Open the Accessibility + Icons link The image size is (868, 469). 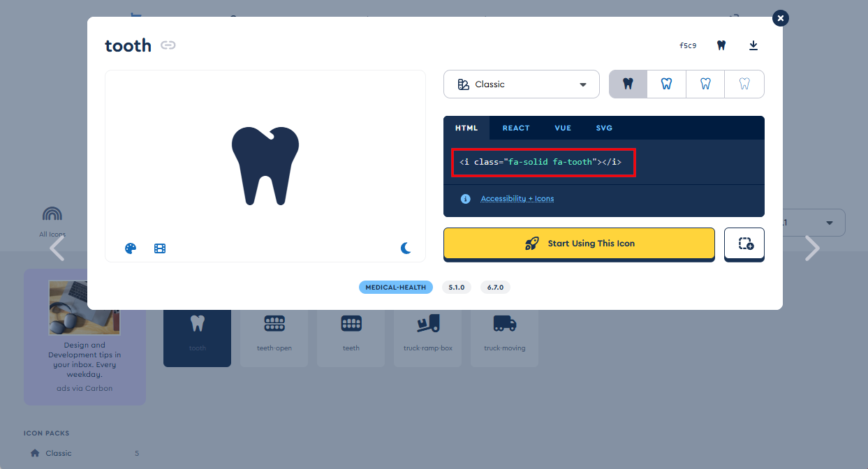(x=517, y=199)
